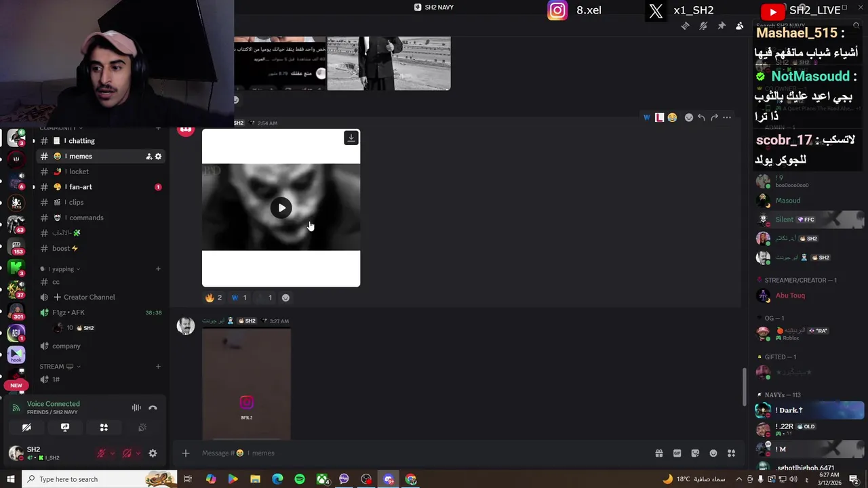868x488 pixels.
Task: Click the plus attach button in message box
Action: click(186, 453)
